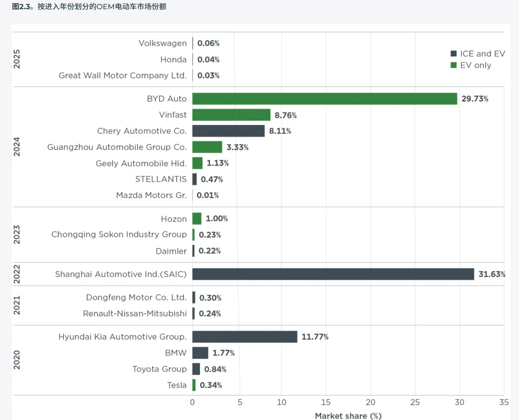The image size is (519, 420).
Task: Click the STELLANTIS bar
Action: coord(194,179)
